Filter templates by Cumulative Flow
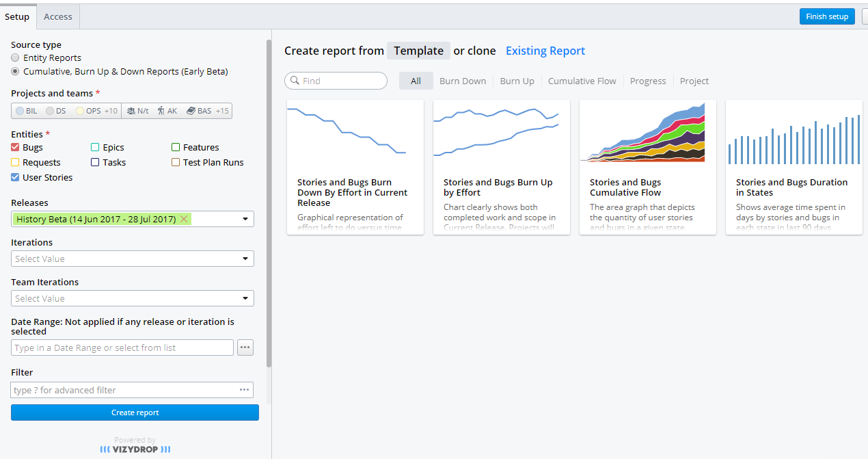This screenshot has height=459, width=868. click(x=582, y=81)
